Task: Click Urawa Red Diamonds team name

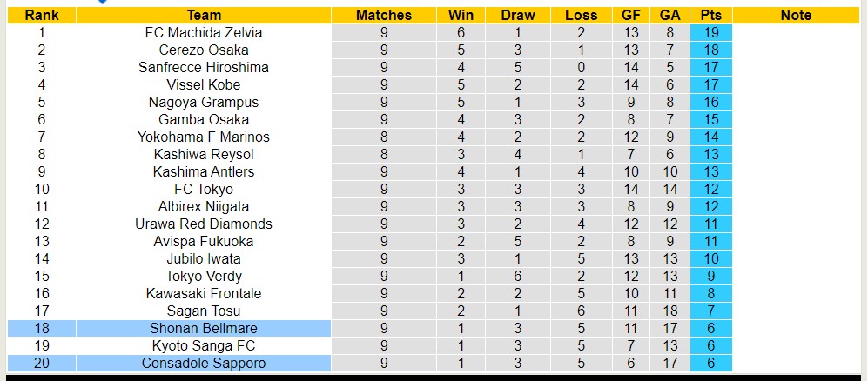Action: pos(204,224)
